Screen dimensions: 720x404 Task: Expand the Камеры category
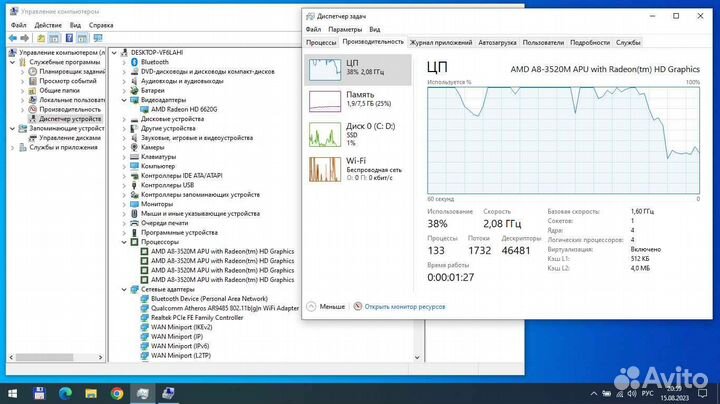click(124, 147)
